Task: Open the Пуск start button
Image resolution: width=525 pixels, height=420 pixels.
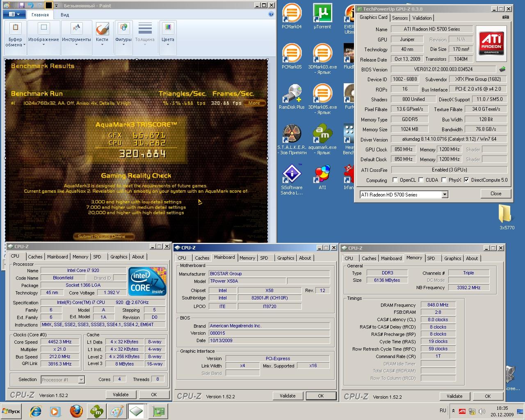Action: [x=11, y=411]
